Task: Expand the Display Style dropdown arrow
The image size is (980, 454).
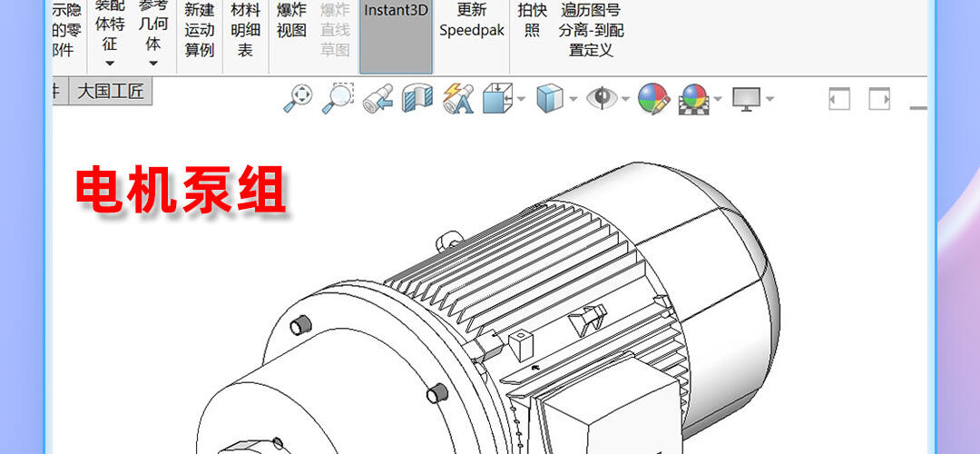Action: tap(573, 99)
